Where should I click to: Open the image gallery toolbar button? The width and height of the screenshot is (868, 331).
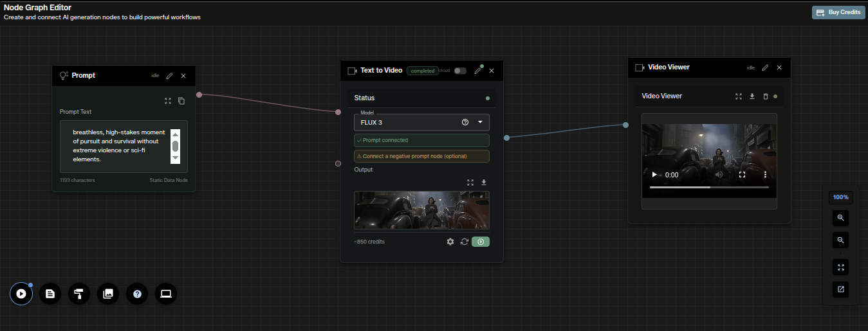pyautogui.click(x=108, y=294)
